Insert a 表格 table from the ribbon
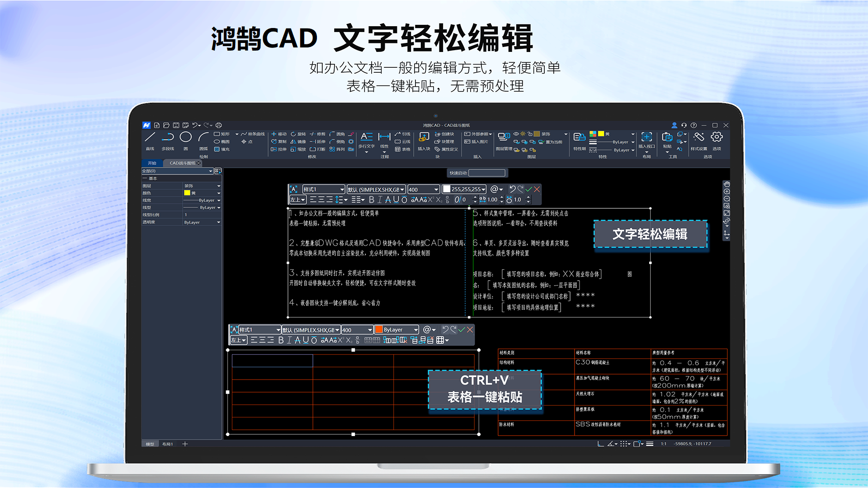Viewport: 868px width, 488px height. coord(403,149)
